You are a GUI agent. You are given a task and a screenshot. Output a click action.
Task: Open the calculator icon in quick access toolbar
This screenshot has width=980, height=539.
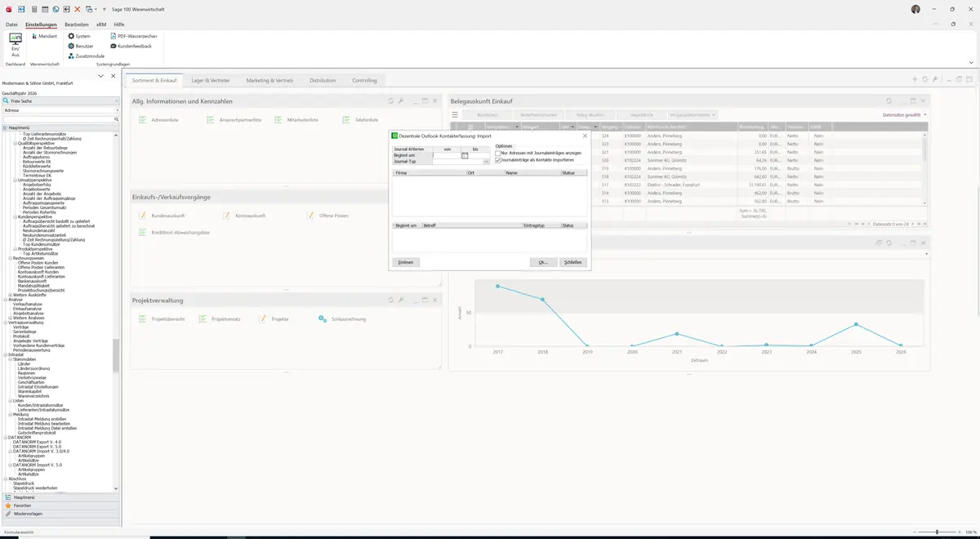[x=34, y=9]
